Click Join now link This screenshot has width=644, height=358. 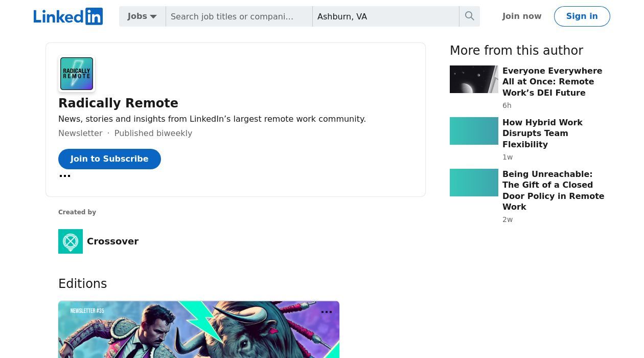click(x=522, y=16)
